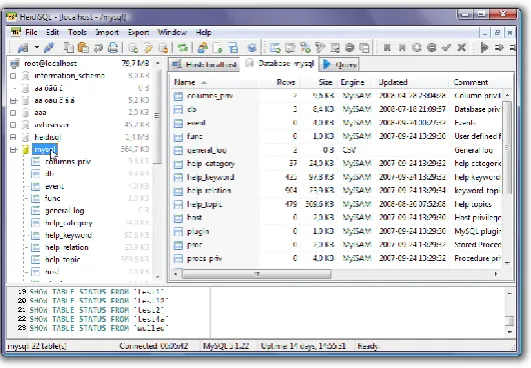Open the Window menu
This screenshot has width=531, height=368.
172,32
